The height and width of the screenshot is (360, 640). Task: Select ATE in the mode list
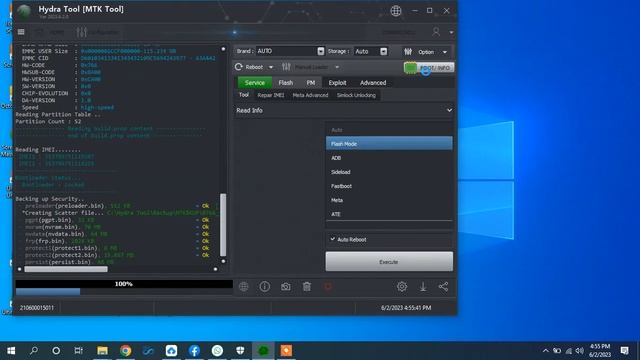click(x=389, y=214)
